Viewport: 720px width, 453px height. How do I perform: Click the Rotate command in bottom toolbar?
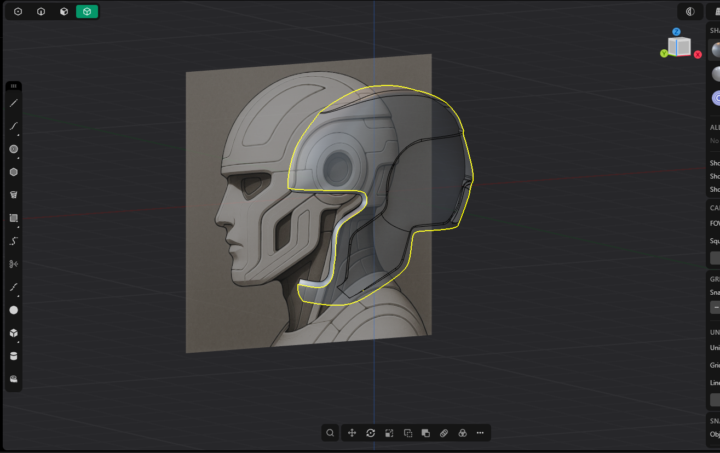click(x=371, y=433)
